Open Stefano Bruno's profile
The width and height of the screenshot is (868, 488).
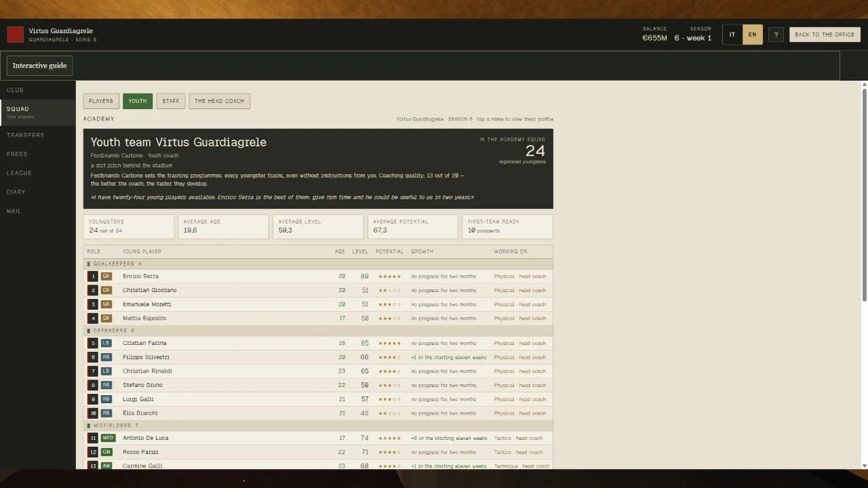coord(142,385)
